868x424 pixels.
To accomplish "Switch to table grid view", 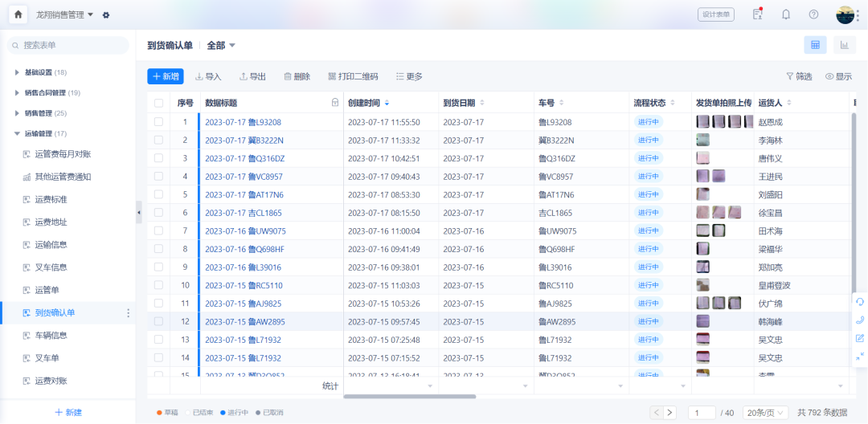I will click(815, 45).
